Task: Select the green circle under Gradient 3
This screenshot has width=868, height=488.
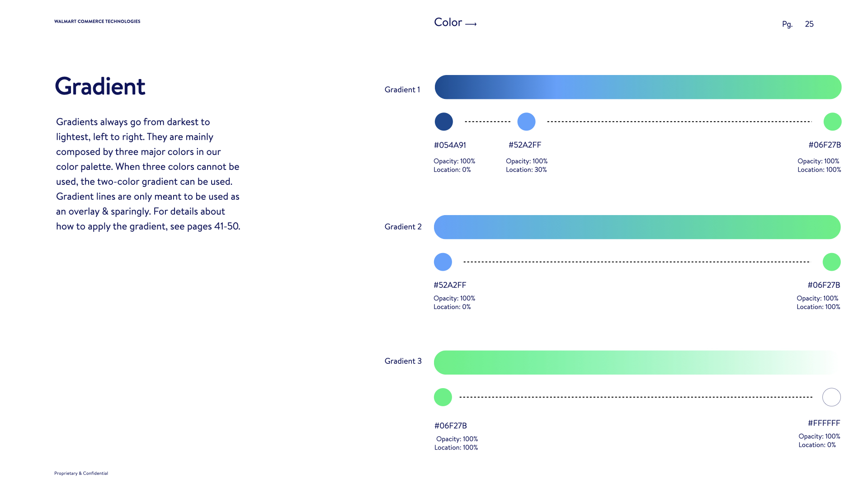Action: pos(443,397)
